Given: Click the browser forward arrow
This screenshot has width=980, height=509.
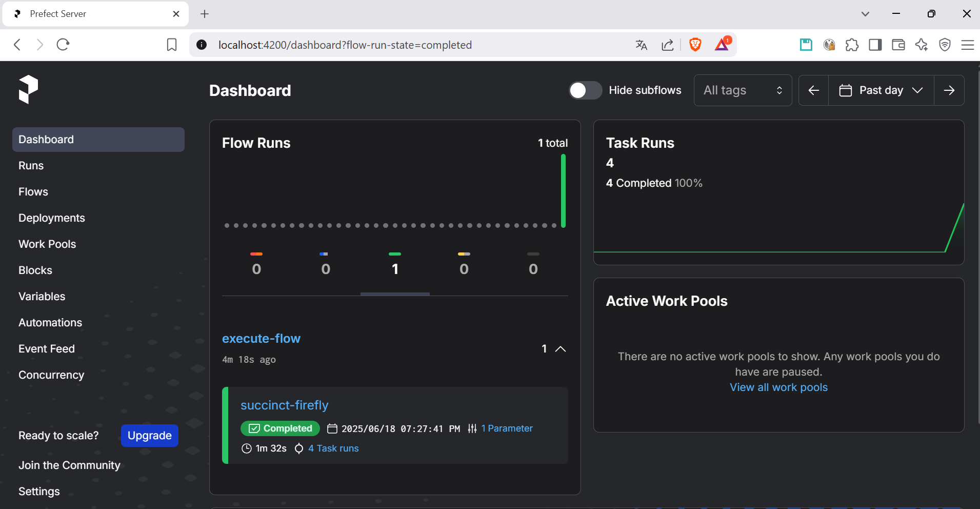Looking at the screenshot, I should pos(40,45).
